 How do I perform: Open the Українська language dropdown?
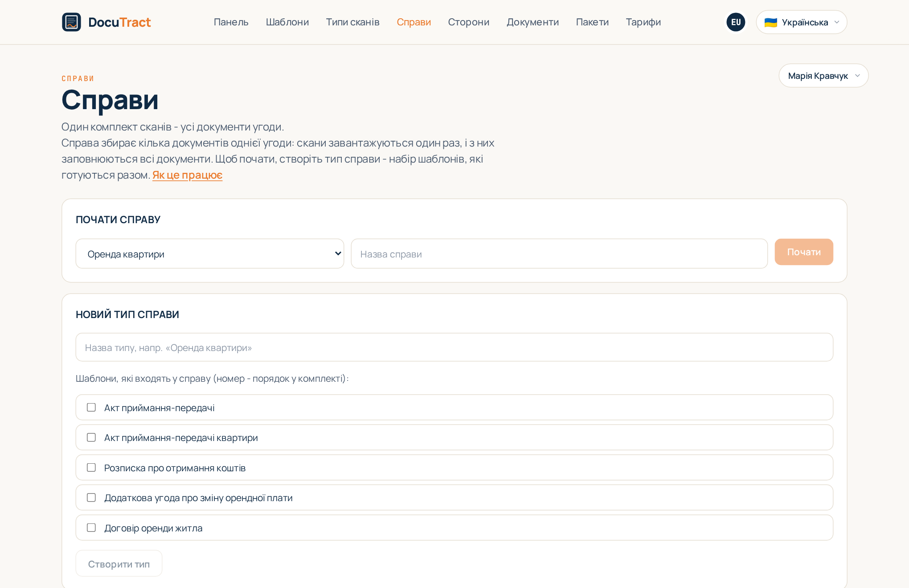[x=801, y=22]
